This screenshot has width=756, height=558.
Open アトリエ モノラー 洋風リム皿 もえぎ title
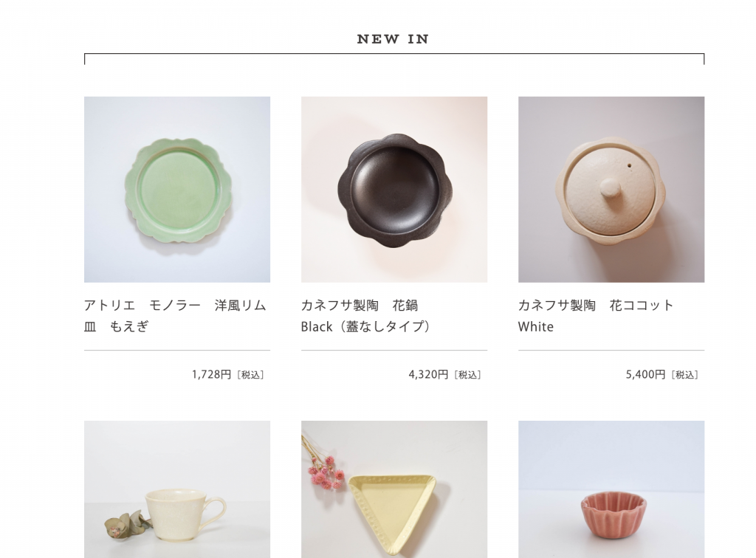(x=175, y=316)
